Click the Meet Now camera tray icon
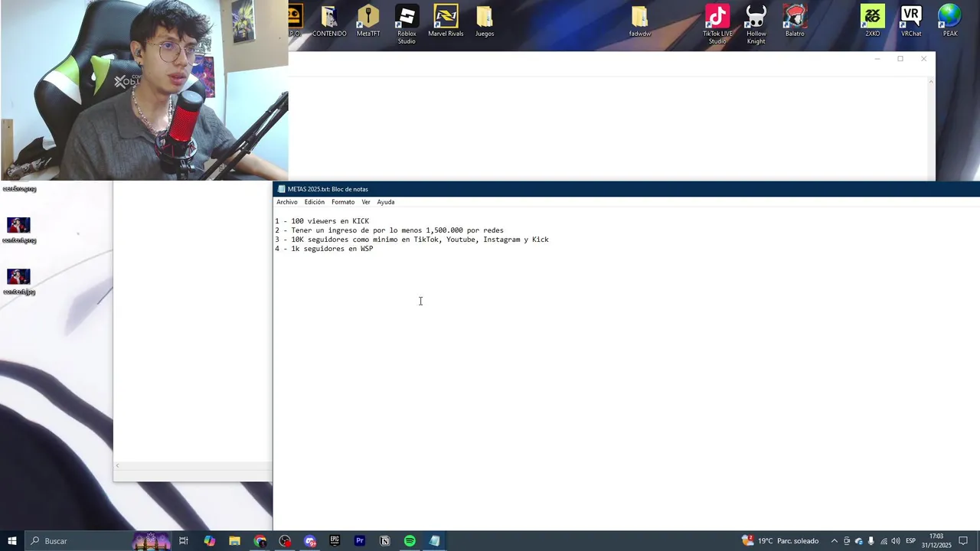The image size is (980, 551). coord(847,541)
